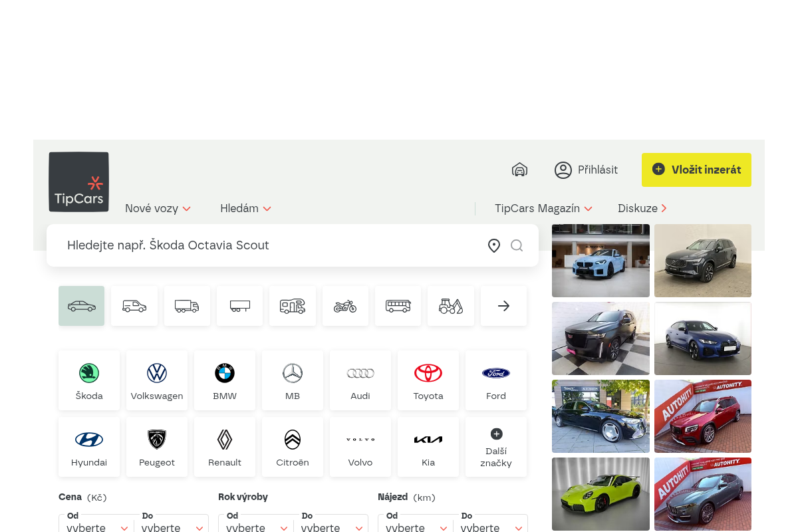Click the location pin icon in search
Image resolution: width=798 pixels, height=532 pixels.
pos(494,245)
